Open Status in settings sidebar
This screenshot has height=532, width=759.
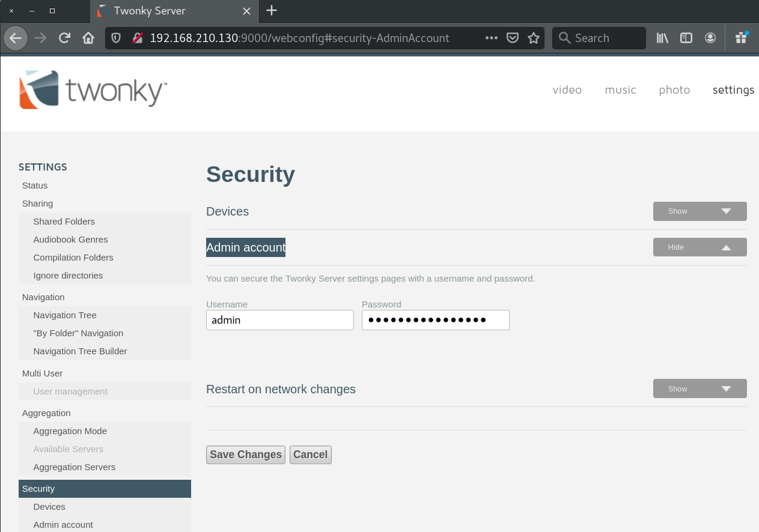(x=35, y=186)
